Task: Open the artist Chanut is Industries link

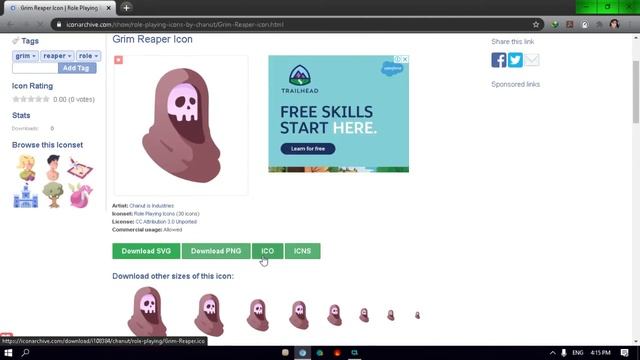Action: [151, 206]
